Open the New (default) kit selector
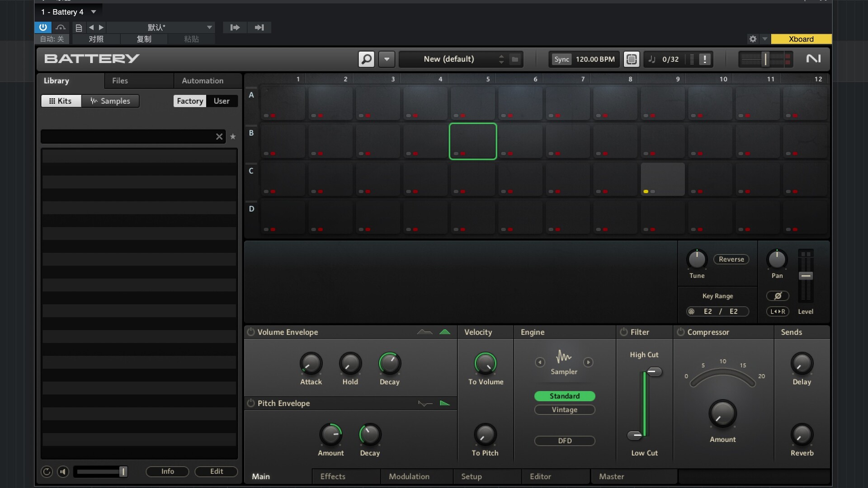This screenshot has height=488, width=868. point(449,59)
